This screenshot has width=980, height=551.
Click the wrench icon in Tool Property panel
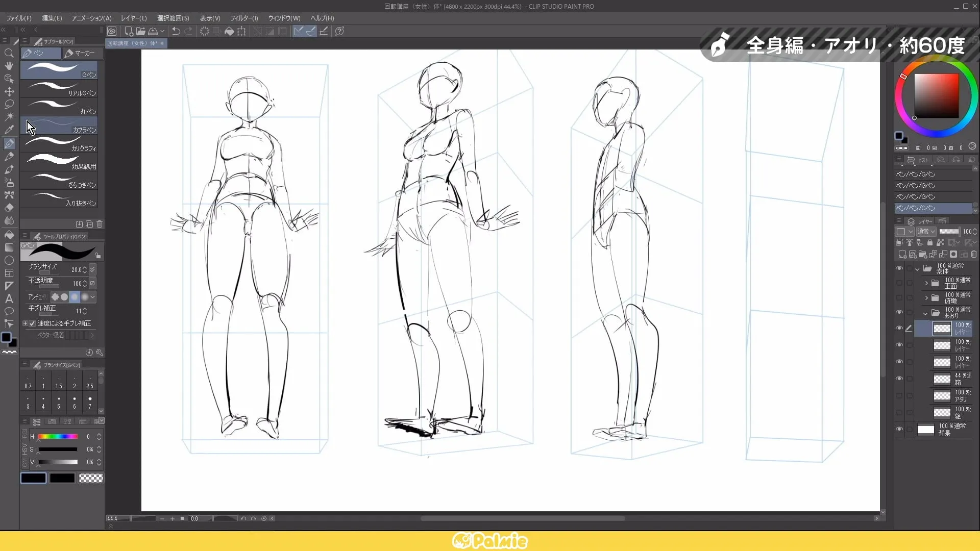pos(100,353)
